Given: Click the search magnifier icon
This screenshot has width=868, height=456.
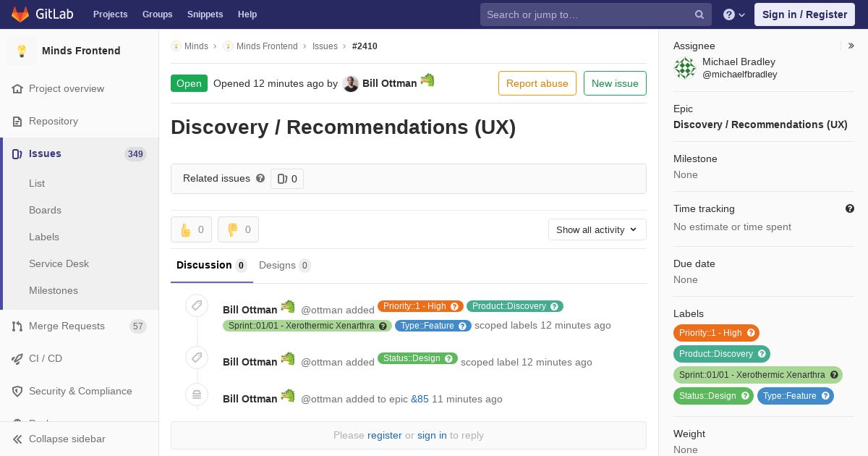Looking at the screenshot, I should click(x=699, y=14).
